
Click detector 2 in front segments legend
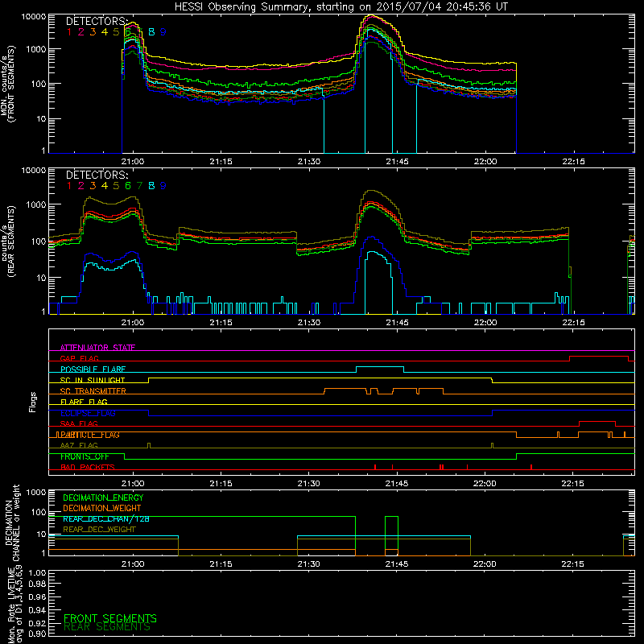[81, 32]
